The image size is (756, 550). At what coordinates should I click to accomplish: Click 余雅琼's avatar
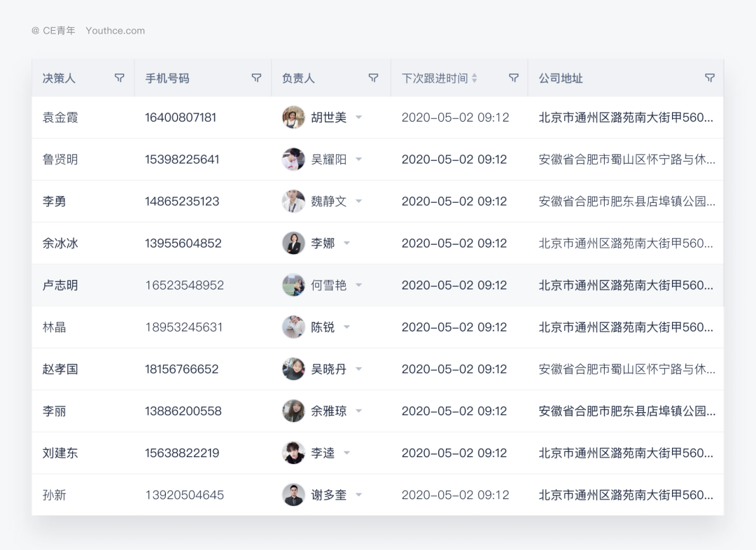293,411
